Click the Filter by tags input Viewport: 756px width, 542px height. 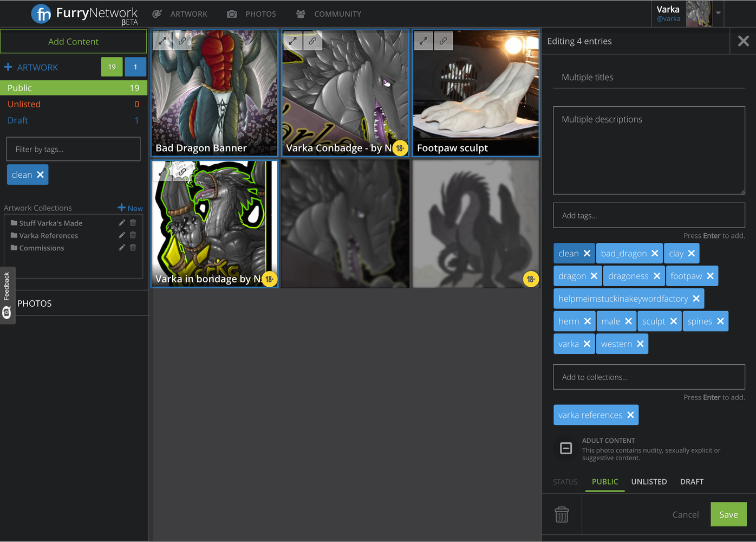(x=74, y=149)
